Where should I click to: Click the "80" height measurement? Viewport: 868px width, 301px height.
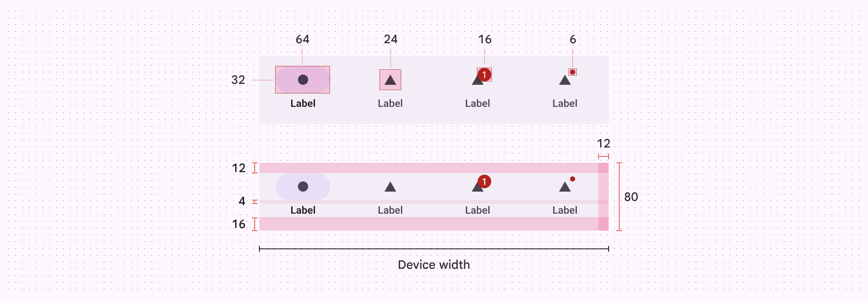[x=631, y=197]
